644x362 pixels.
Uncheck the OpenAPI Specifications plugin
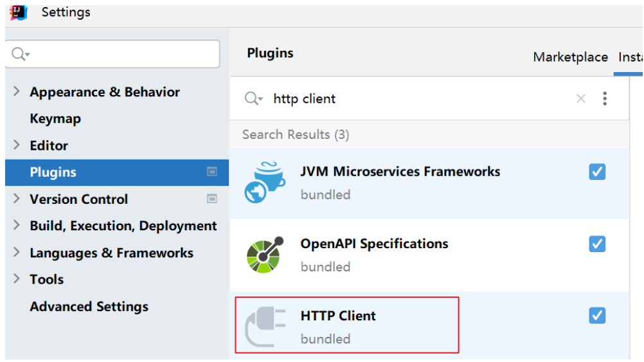click(597, 244)
